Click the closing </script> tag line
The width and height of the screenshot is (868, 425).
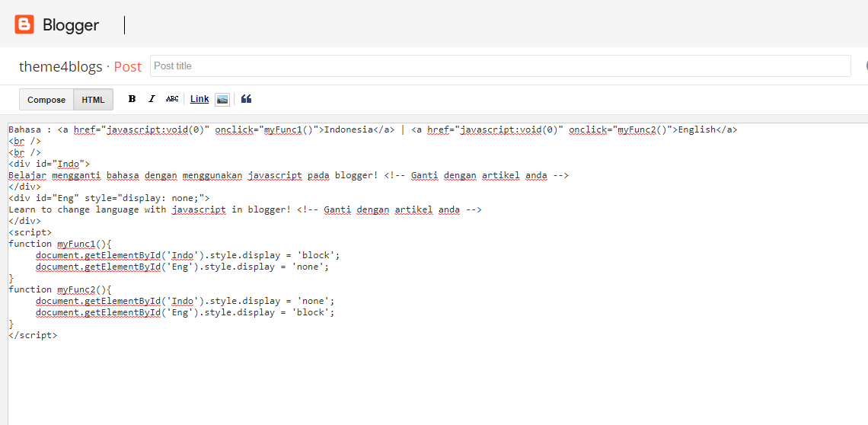(33, 335)
